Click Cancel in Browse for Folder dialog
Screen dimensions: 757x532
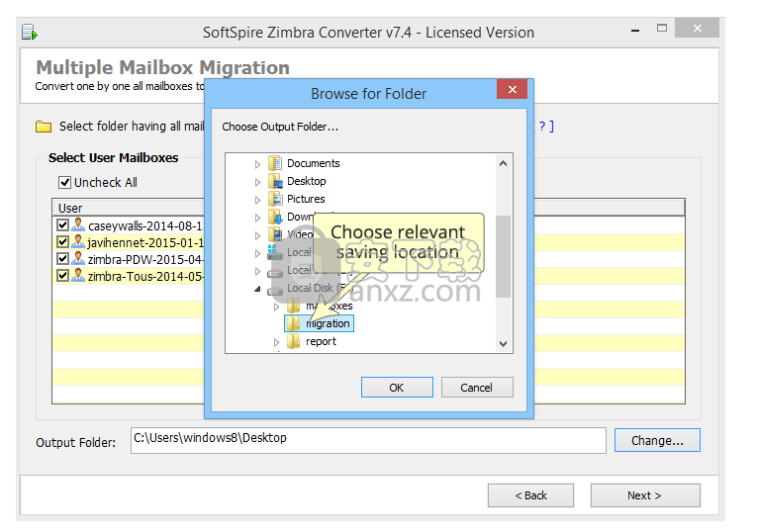[x=477, y=388]
